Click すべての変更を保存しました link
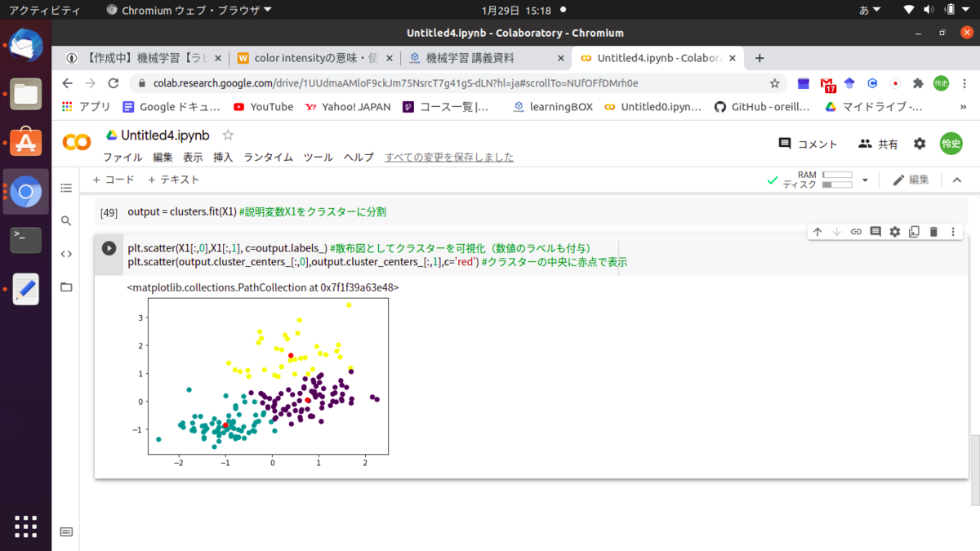Screen dimensions: 980x551 [449, 158]
